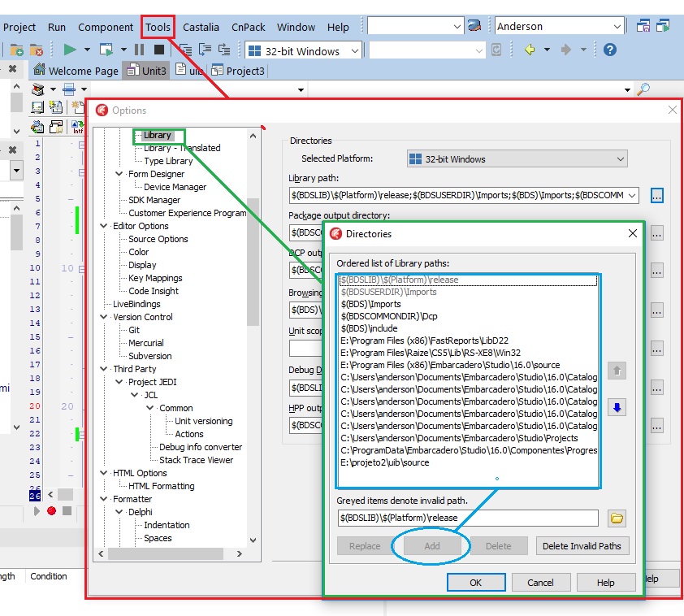Click the black Stop square in toolbar

(159, 50)
